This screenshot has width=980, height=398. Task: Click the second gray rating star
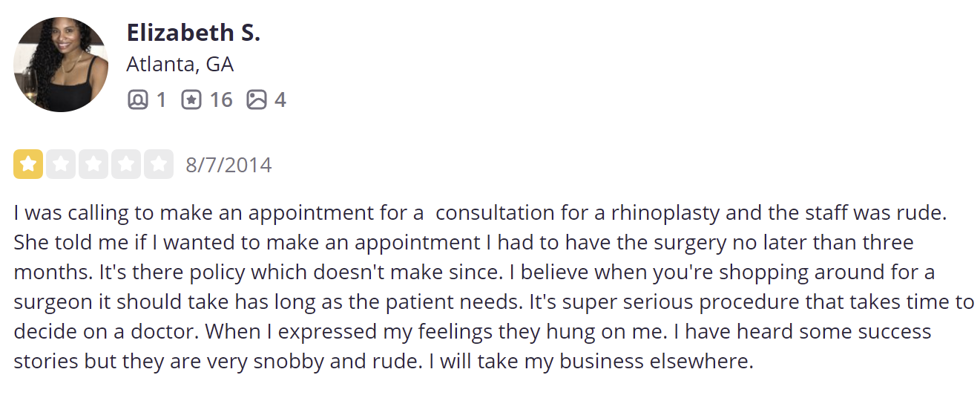tap(61, 164)
